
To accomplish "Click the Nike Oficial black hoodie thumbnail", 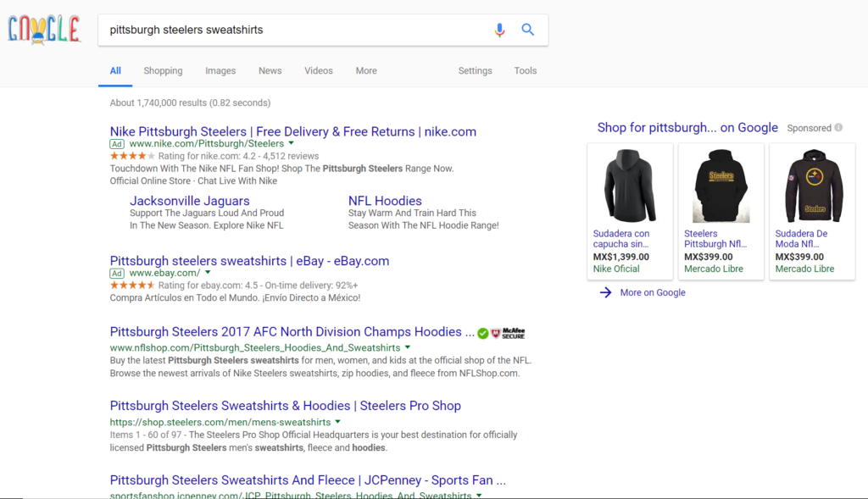I will point(630,186).
